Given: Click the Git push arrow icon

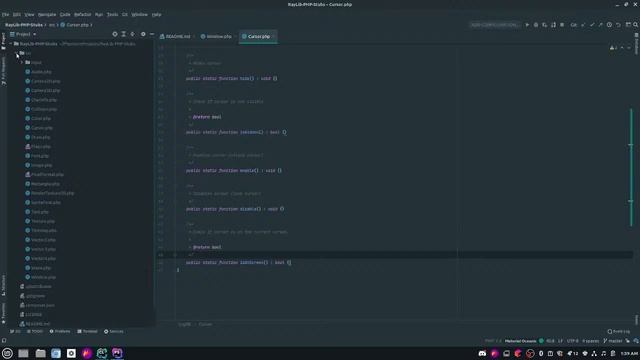Looking at the screenshot, I should 600,25.
